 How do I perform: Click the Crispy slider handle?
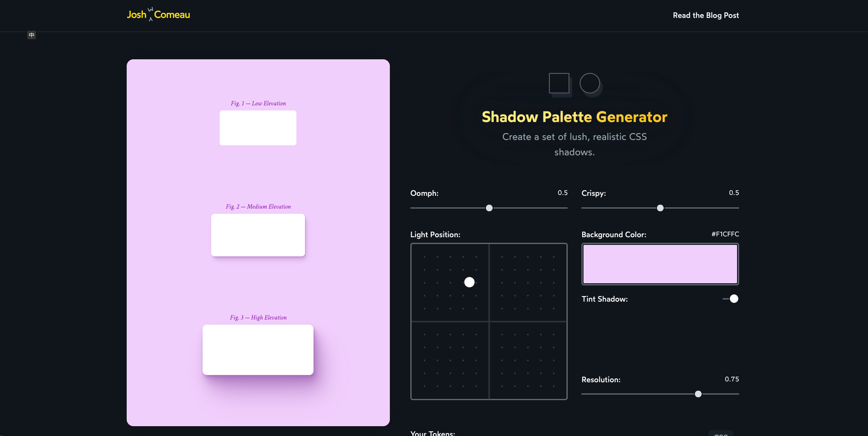[660, 208]
